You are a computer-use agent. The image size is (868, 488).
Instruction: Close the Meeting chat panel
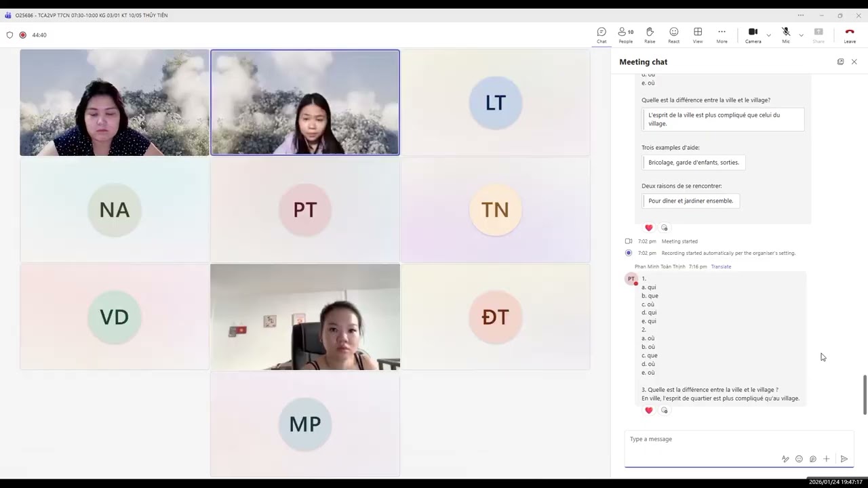854,62
